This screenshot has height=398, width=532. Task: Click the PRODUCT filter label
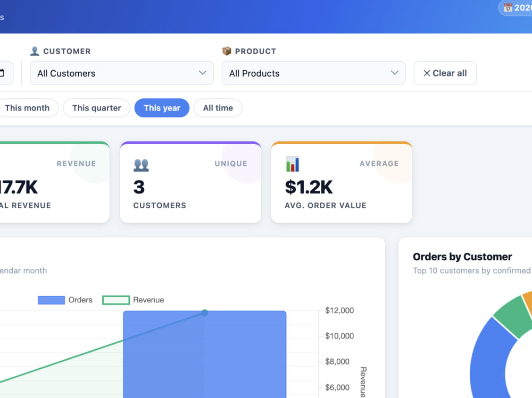click(x=255, y=51)
